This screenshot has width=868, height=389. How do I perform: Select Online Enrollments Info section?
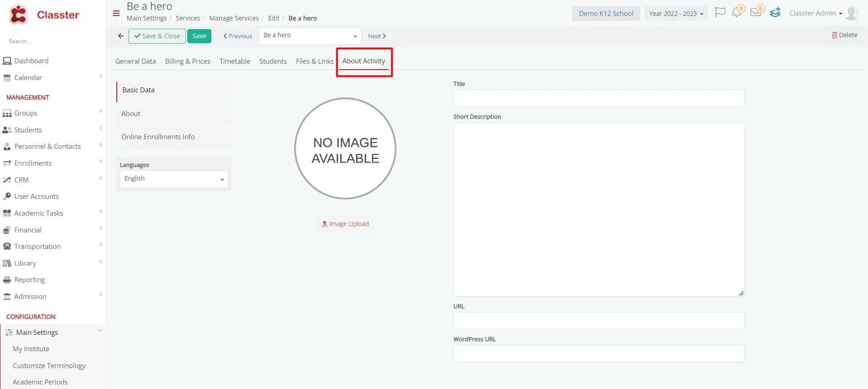158,137
